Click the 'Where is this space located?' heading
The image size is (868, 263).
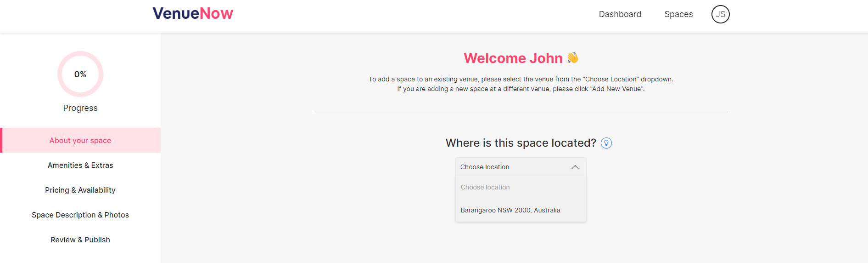pos(521,143)
